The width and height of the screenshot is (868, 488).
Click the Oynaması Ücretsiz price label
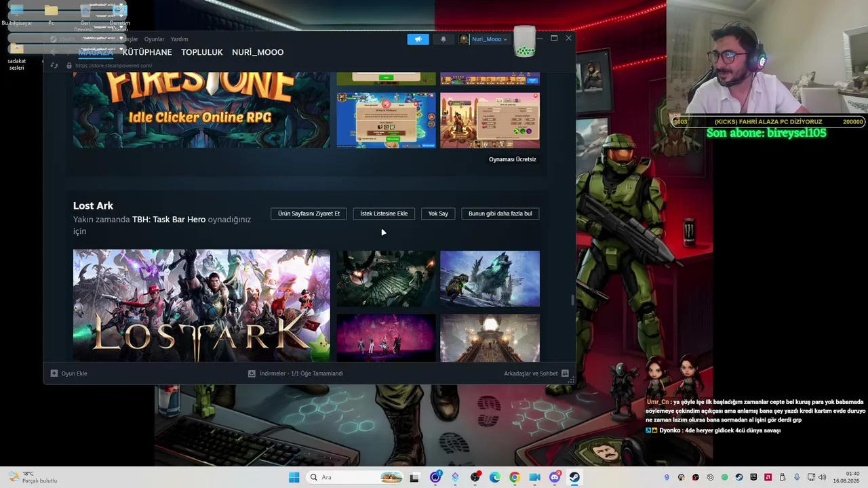(513, 159)
